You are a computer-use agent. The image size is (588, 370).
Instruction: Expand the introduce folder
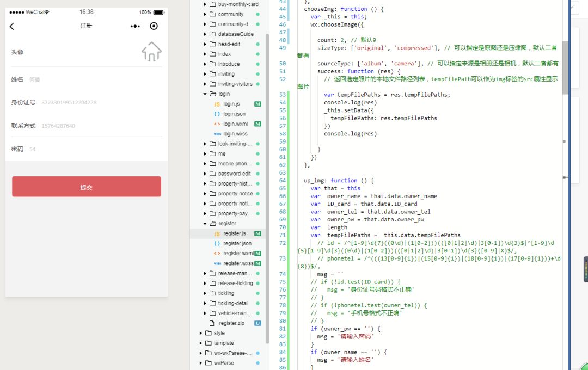[x=205, y=64]
